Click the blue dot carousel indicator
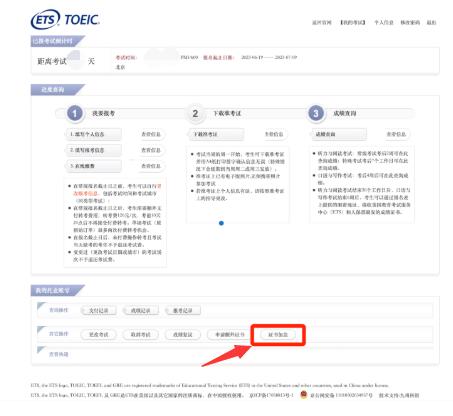Screen dimensions: 453x416 pyautogui.click(x=221, y=223)
